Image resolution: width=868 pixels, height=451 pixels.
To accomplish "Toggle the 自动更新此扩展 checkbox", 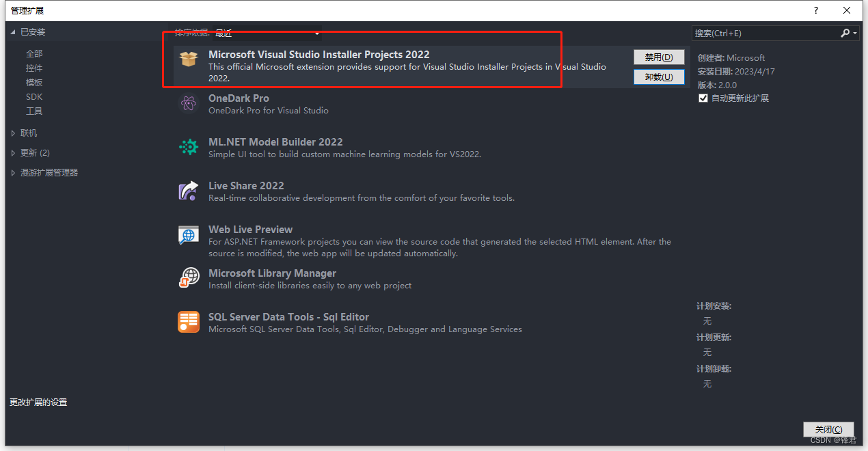I will pyautogui.click(x=703, y=98).
